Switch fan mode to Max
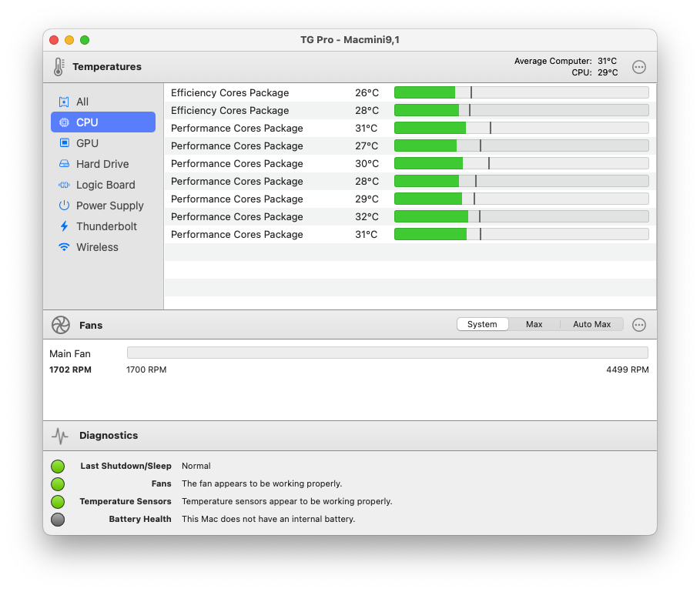 [534, 324]
